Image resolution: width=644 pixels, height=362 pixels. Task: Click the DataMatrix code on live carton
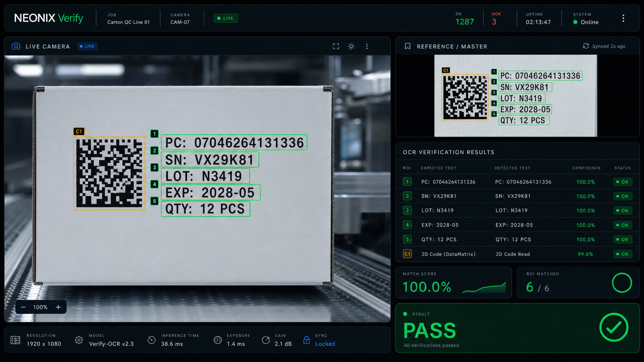point(109,173)
